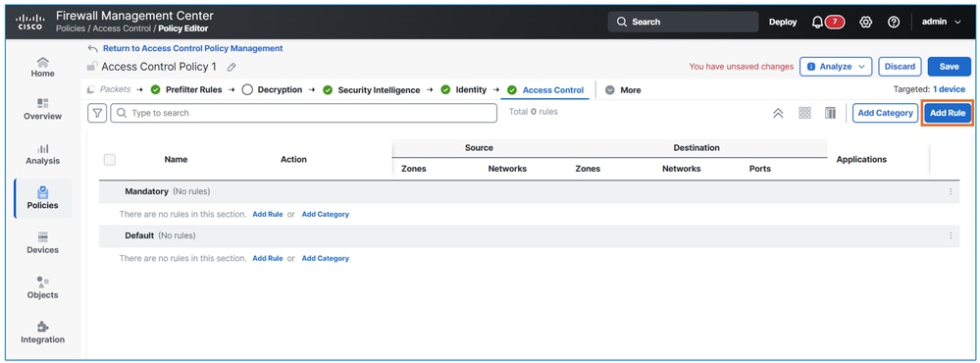Screen dimensions: 980x363
Task: Focus the Type to search field
Action: click(x=304, y=113)
